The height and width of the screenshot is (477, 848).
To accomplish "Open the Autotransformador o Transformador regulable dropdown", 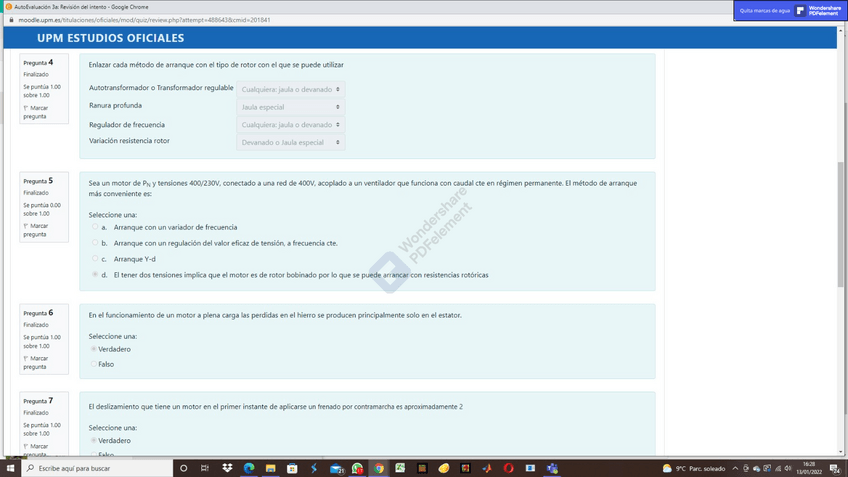I will click(291, 90).
